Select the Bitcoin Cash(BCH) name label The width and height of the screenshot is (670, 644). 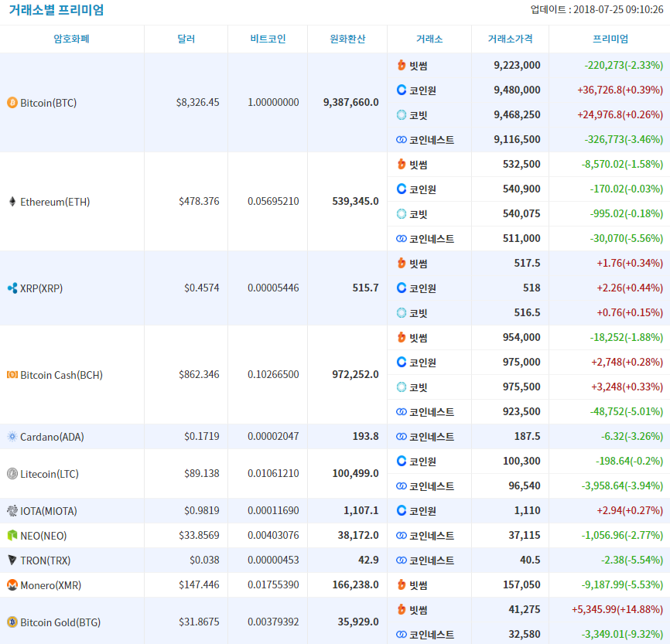pyautogui.click(x=62, y=375)
